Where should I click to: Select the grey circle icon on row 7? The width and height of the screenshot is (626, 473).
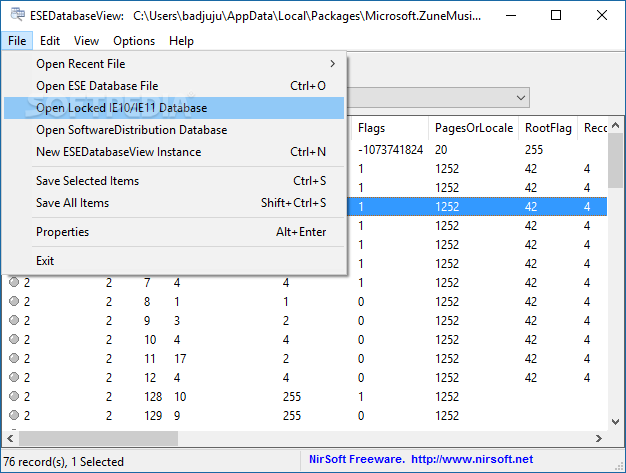[x=14, y=282]
